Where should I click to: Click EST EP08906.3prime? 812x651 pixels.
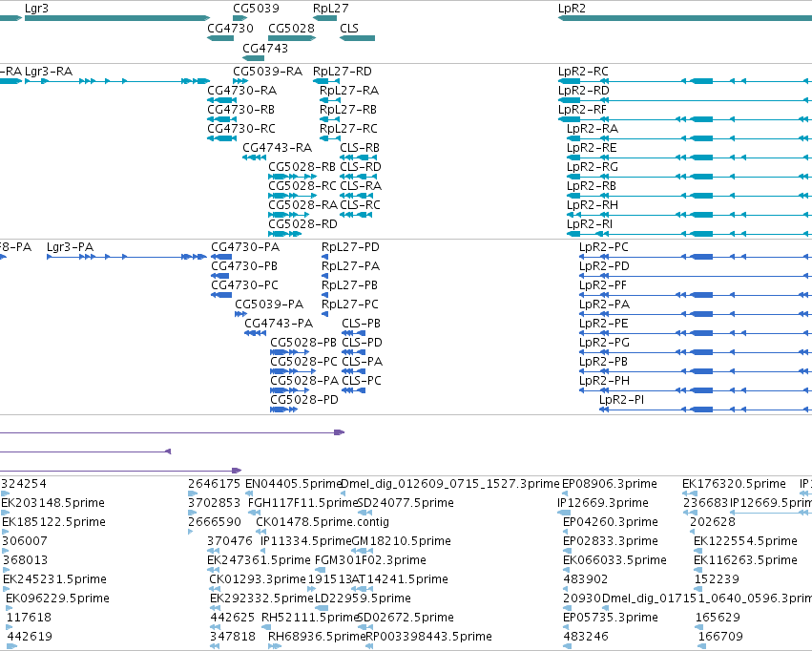tap(610, 484)
